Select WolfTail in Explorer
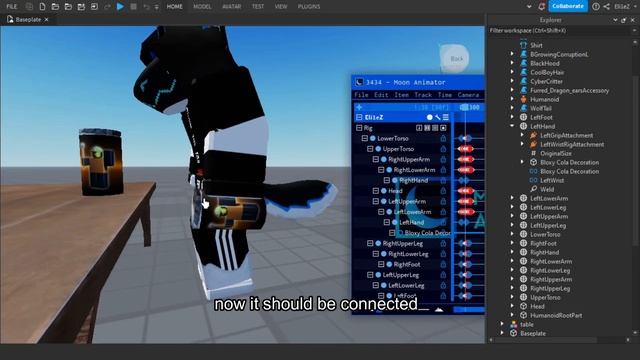This screenshot has height=360, width=640. tap(541, 108)
